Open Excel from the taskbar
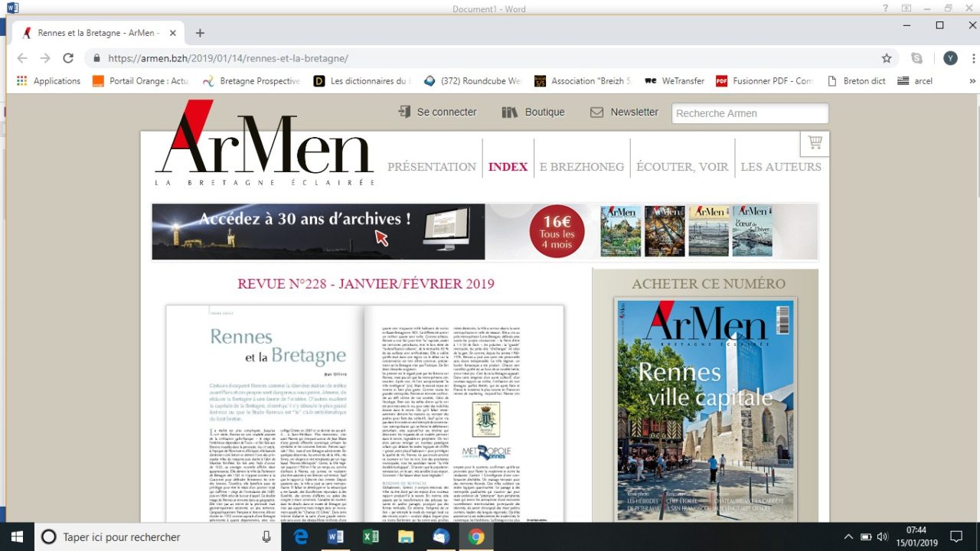 [x=371, y=537]
